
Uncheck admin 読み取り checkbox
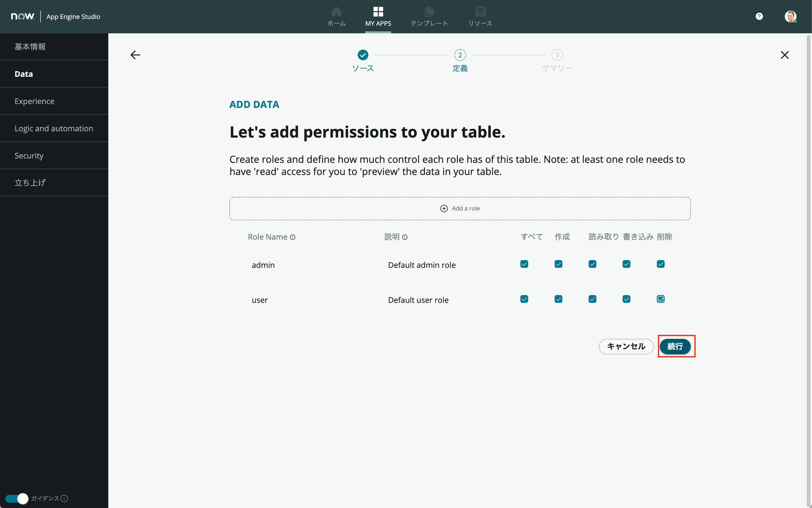pos(592,264)
